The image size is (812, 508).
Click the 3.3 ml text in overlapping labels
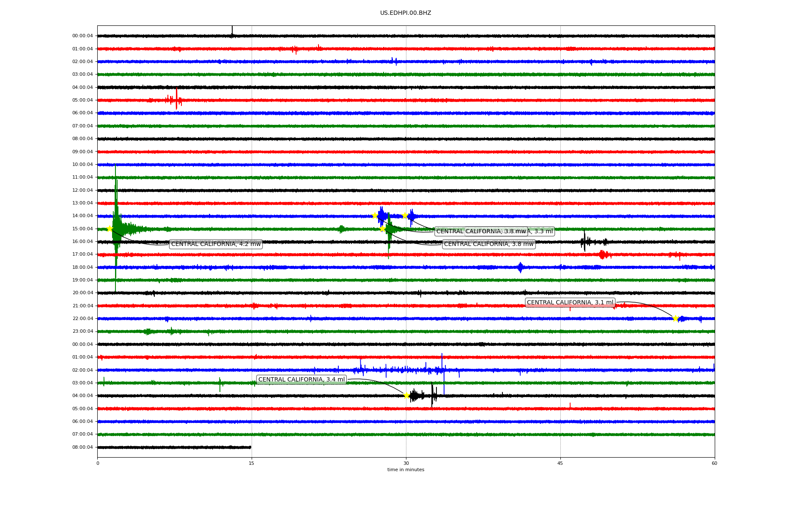pyautogui.click(x=543, y=232)
